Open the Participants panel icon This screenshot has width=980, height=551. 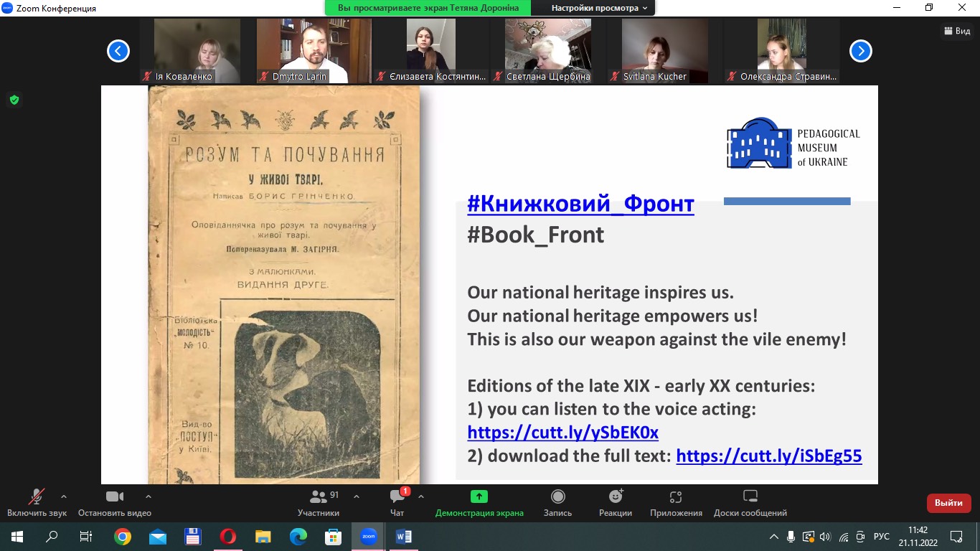(318, 497)
